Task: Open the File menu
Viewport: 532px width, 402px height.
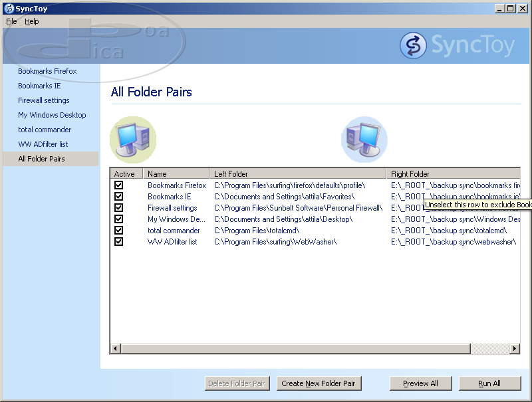Action: (x=11, y=21)
